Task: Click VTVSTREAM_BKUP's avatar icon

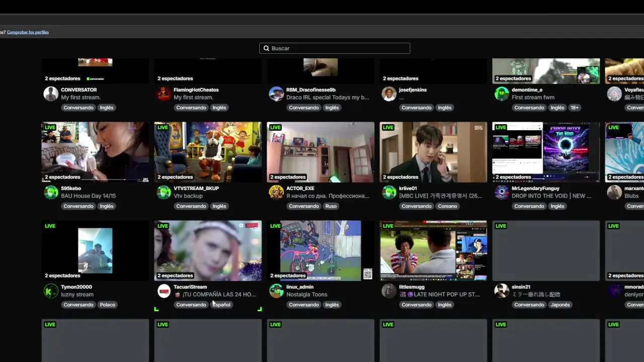Action: pyautogui.click(x=164, y=192)
